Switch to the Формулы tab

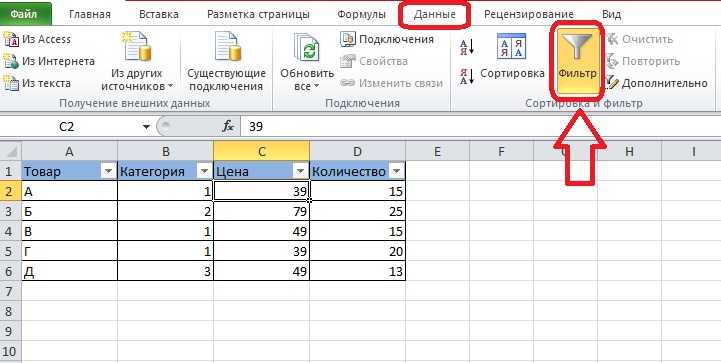click(361, 14)
